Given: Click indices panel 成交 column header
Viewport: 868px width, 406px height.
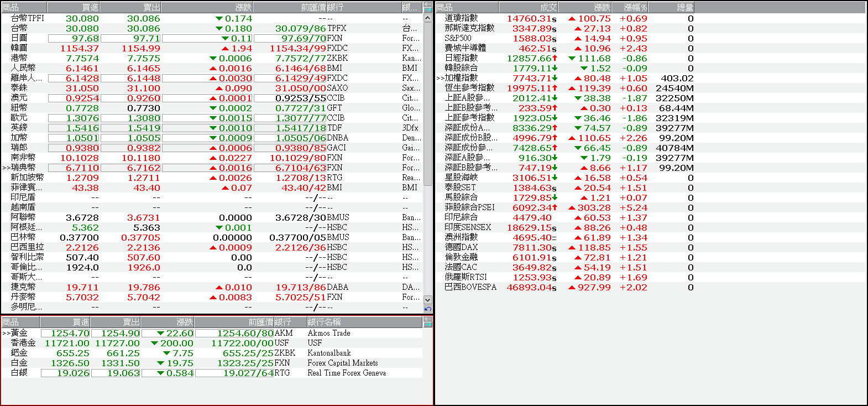Looking at the screenshot, I should pyautogui.click(x=528, y=7).
